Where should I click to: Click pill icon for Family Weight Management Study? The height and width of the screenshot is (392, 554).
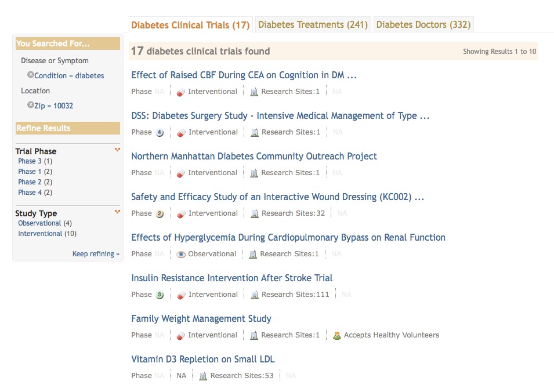point(181,335)
